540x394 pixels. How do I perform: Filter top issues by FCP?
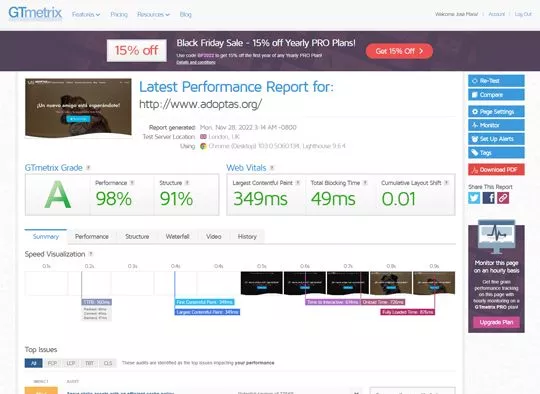[52, 363]
